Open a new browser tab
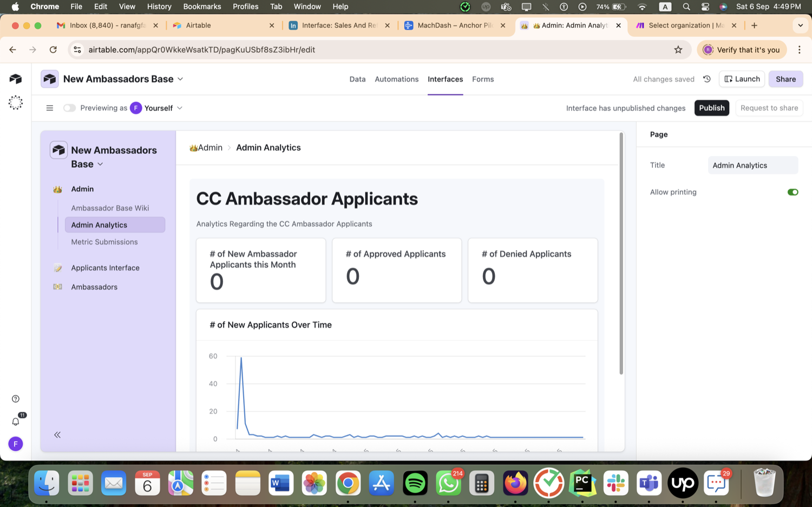812x507 pixels. coord(754,25)
